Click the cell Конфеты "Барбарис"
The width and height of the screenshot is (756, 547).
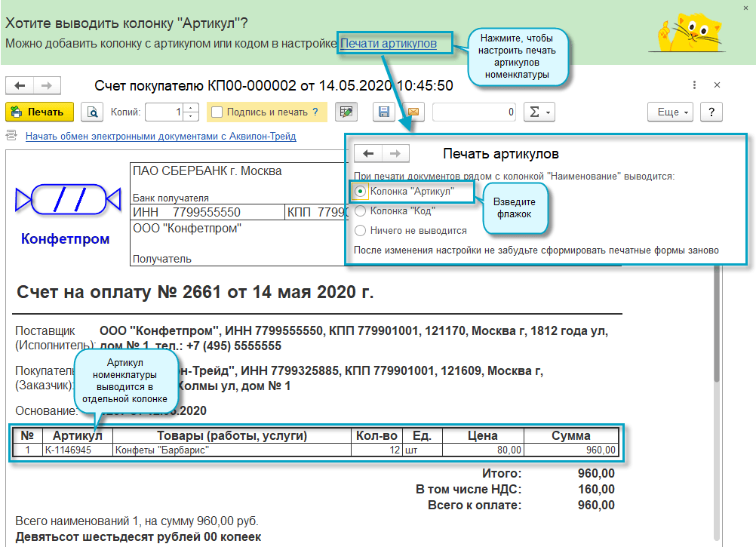pos(232,450)
